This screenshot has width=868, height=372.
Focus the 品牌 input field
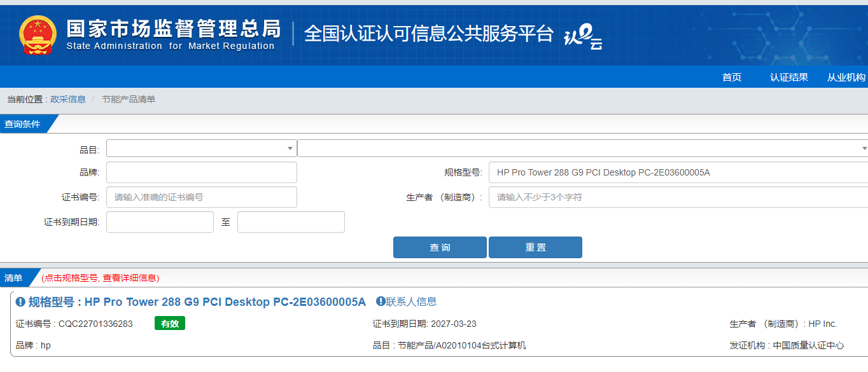[202, 172]
